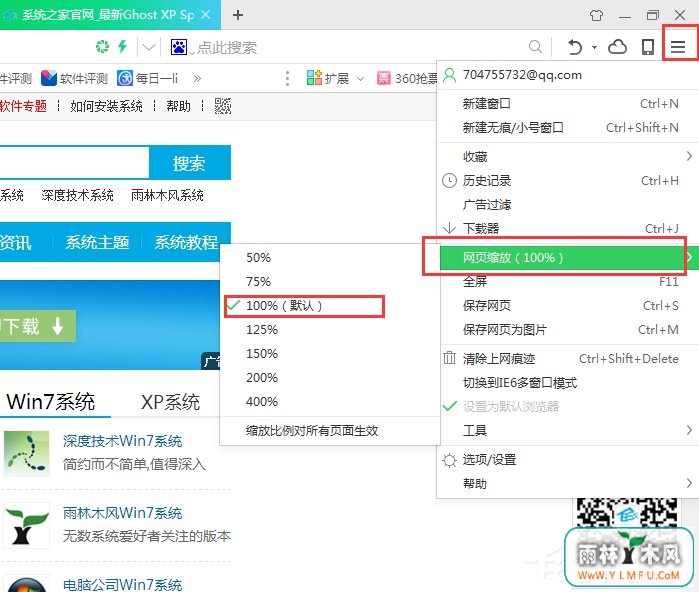Choose 保存网页 menu item

[571, 306]
